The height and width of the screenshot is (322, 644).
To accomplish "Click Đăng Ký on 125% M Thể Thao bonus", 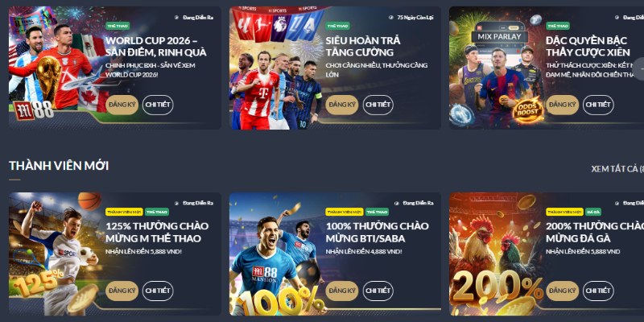I will click(122, 291).
